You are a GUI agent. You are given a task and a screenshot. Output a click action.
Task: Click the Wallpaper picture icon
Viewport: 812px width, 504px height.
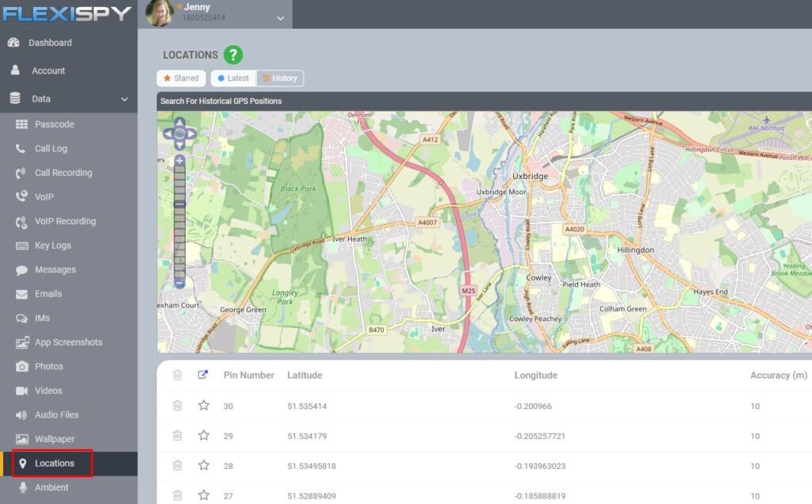21,439
